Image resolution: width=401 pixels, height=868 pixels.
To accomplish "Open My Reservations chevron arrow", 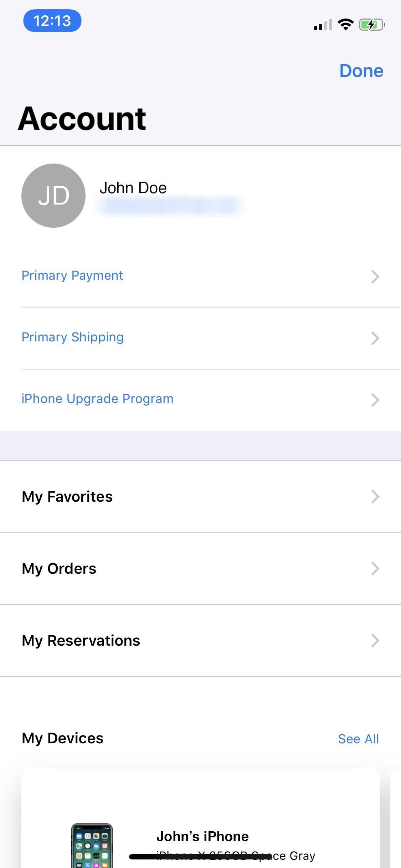I will 375,640.
